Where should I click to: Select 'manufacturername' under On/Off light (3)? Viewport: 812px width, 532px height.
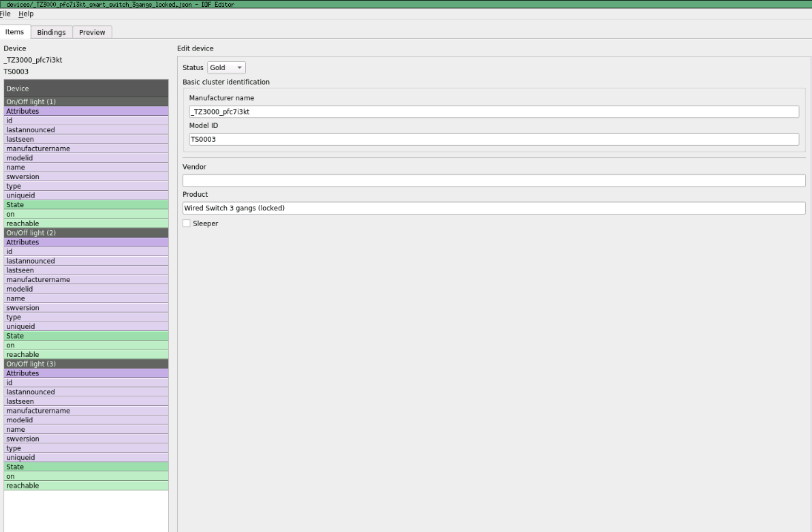[86, 411]
